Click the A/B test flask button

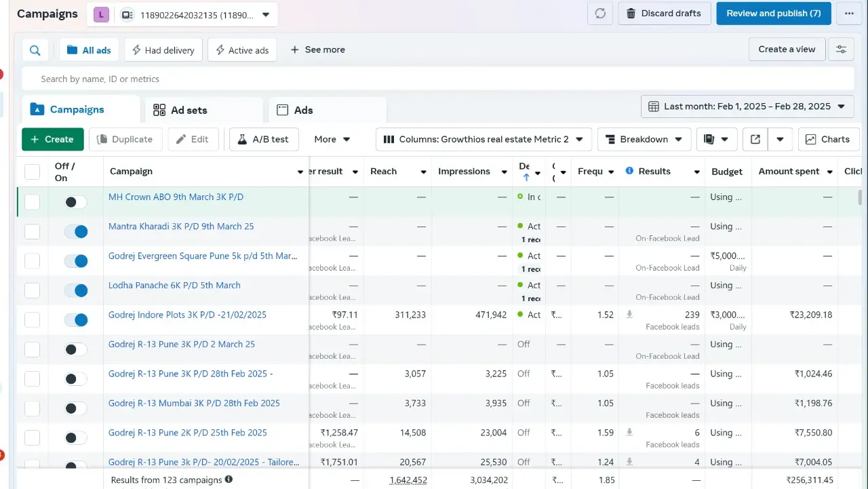click(x=263, y=139)
